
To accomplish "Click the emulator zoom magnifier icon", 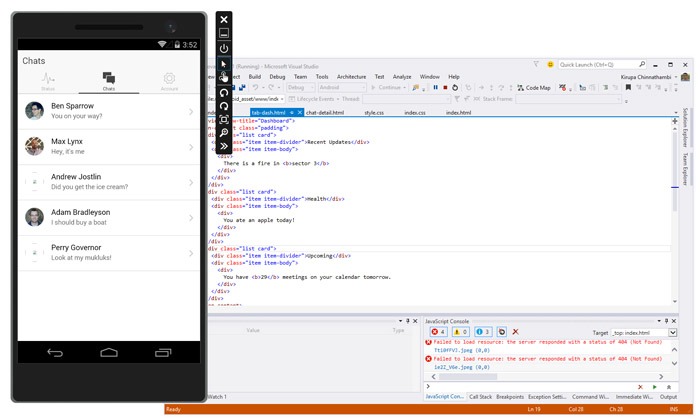I will click(224, 133).
